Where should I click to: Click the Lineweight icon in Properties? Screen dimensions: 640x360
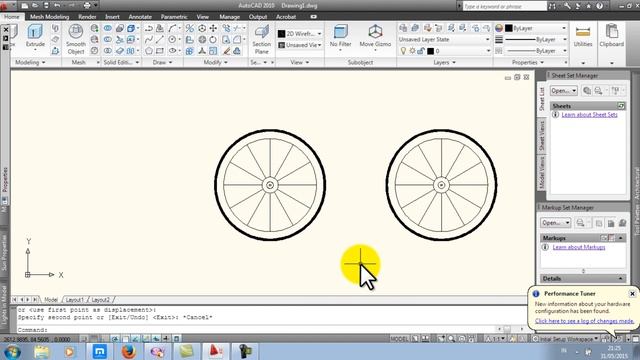499,40
